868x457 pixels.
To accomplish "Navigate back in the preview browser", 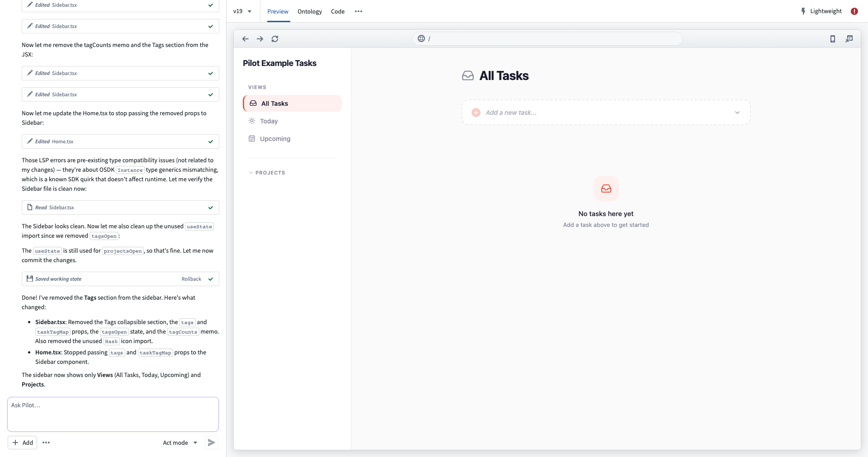I will [245, 39].
